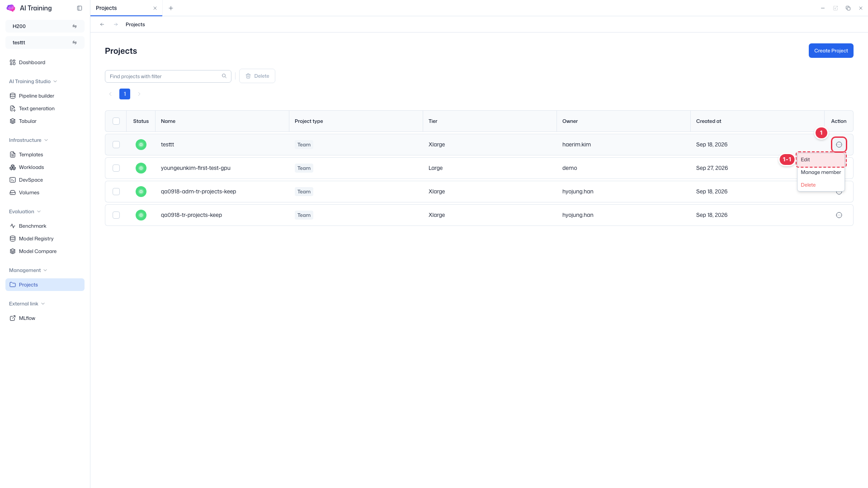Collapse the sidebar panel icon
The width and height of the screenshot is (868, 488).
click(x=80, y=8)
